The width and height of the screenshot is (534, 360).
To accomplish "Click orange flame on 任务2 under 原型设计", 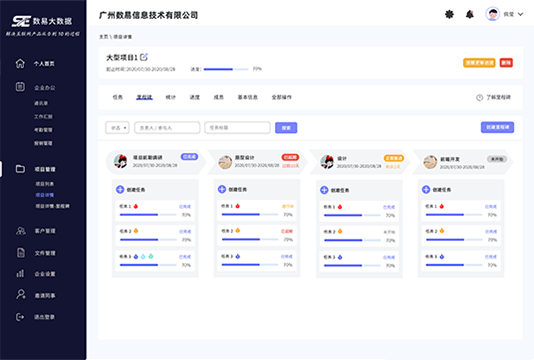I will point(238,231).
